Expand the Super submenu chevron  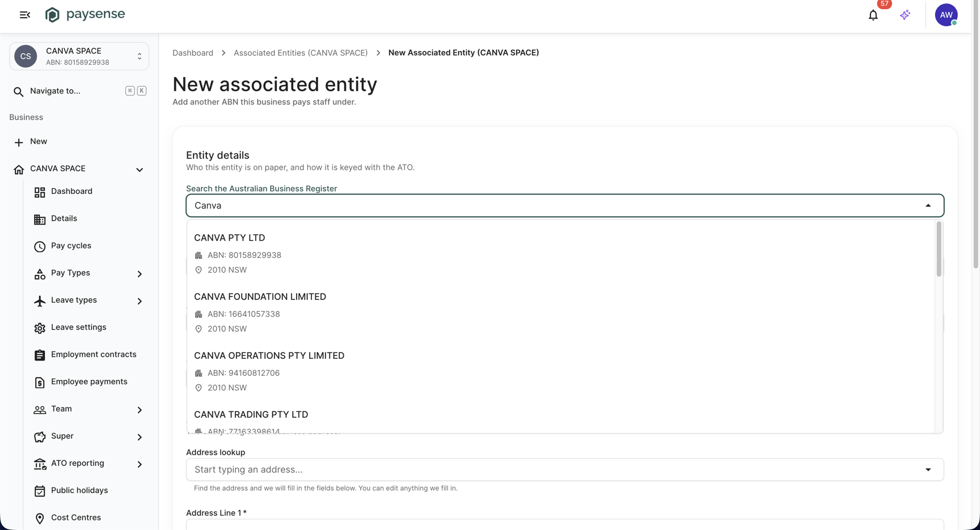(x=140, y=437)
